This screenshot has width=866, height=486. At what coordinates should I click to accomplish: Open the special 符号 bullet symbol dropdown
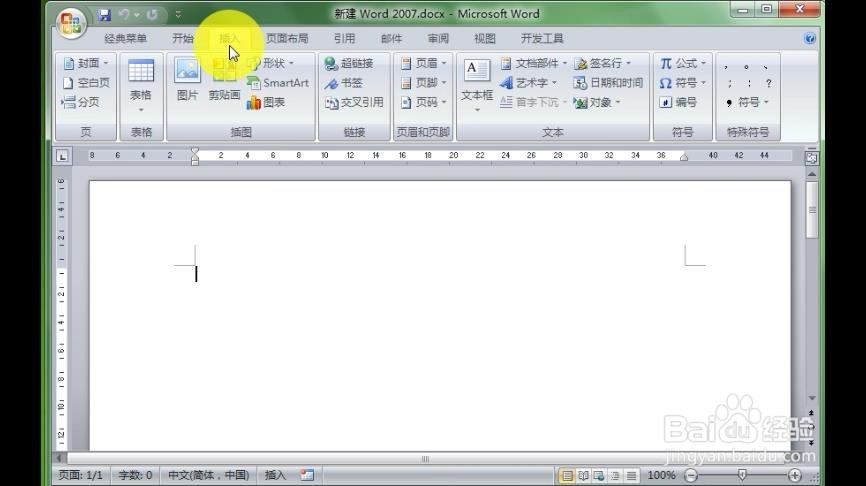click(x=747, y=102)
